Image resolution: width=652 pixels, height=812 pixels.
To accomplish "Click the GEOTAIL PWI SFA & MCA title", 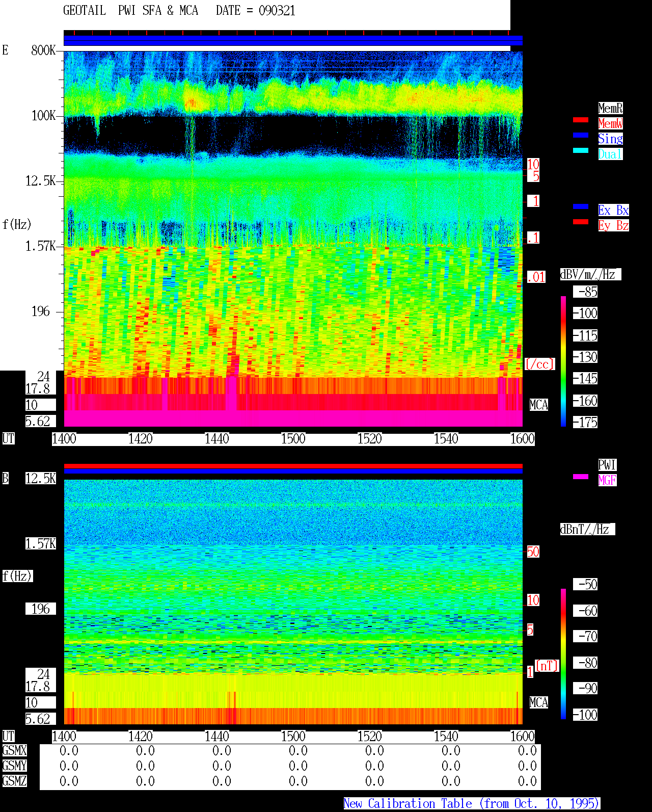I will 130,11.
